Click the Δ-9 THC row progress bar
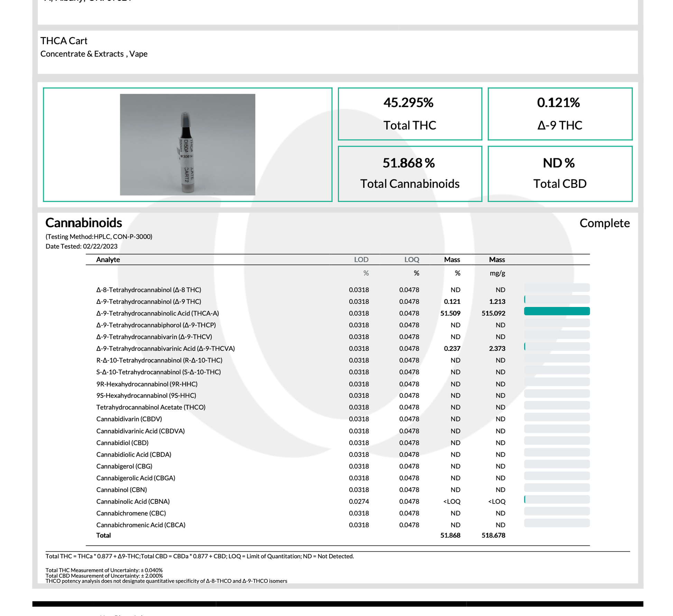673x616 pixels. tap(556, 299)
